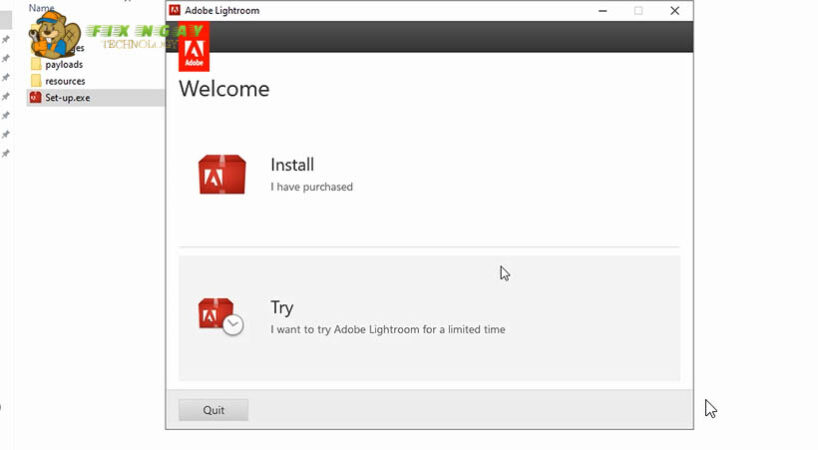This screenshot has height=450, width=818.
Task: Select the payloads folder name
Action: 64,65
